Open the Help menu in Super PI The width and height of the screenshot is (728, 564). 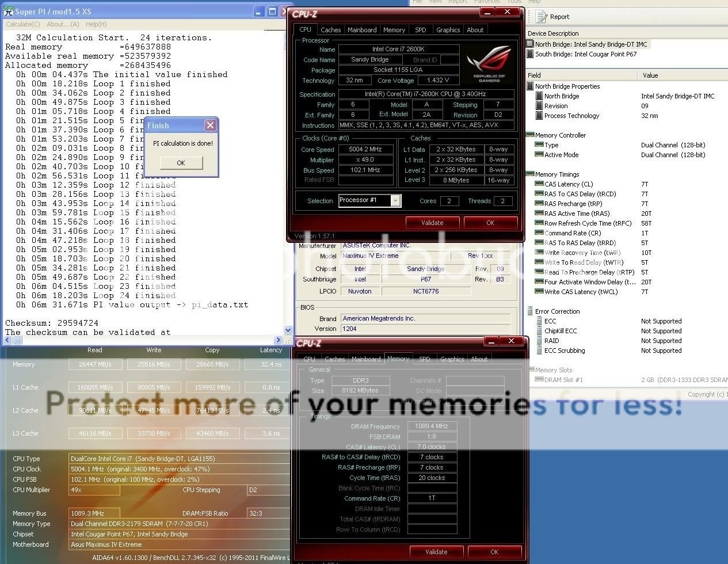pos(96,24)
